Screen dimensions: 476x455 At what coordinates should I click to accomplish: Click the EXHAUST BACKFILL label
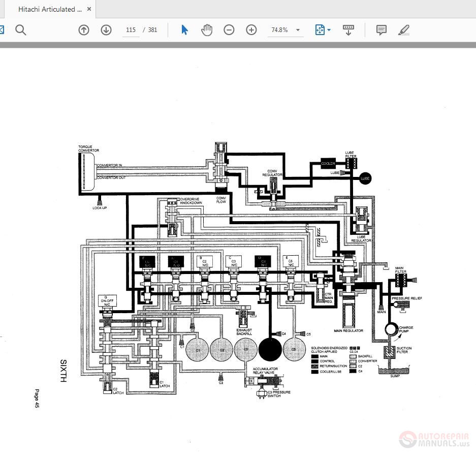click(244, 331)
